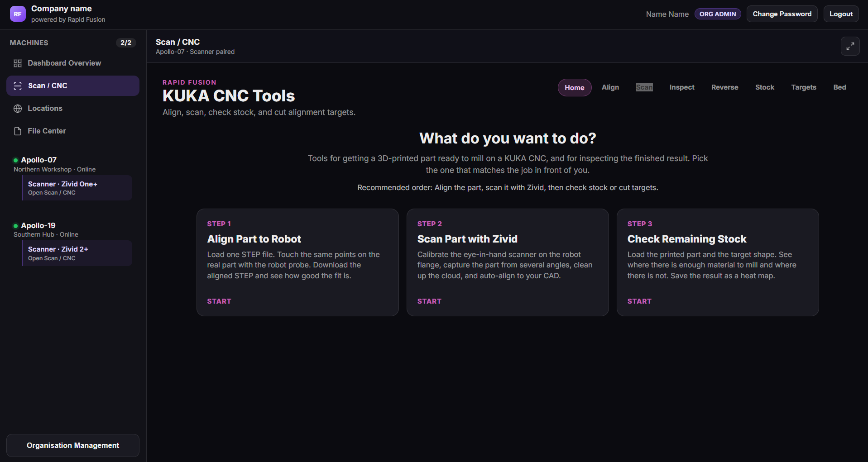Click the STEP 2 label
The width and height of the screenshot is (868, 462).
tap(430, 224)
